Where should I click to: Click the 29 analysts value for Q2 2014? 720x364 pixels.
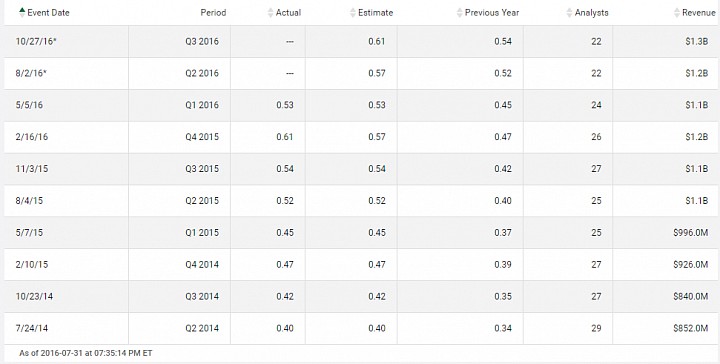596,328
